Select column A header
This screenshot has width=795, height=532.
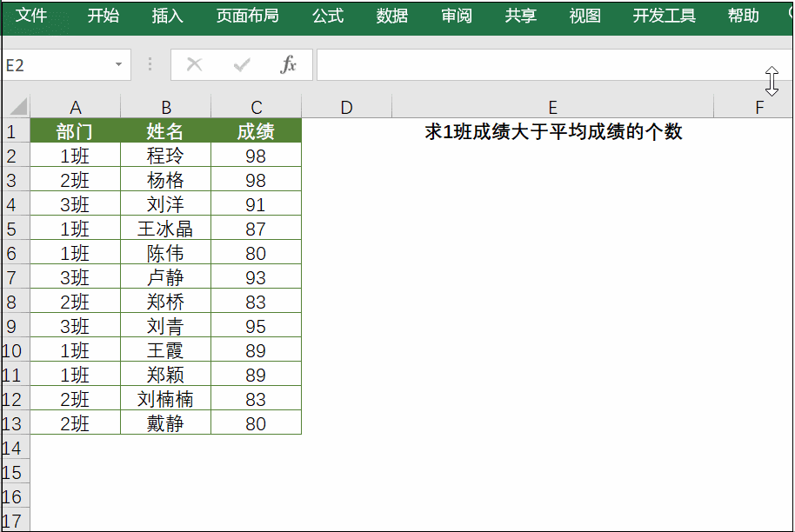(76, 107)
